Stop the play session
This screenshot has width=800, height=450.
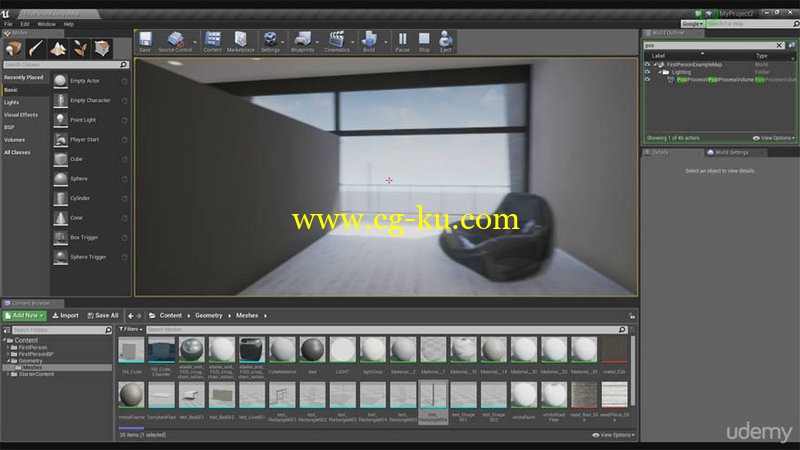click(424, 42)
